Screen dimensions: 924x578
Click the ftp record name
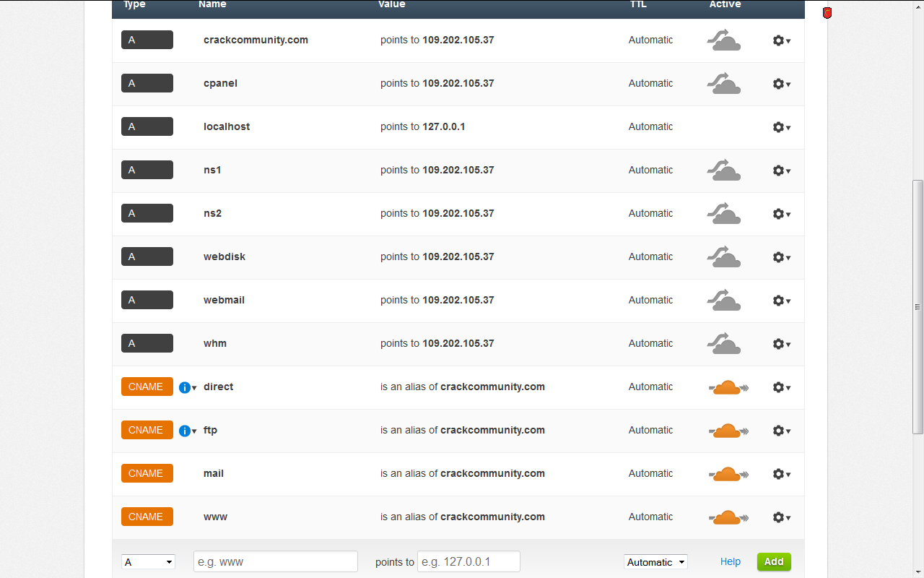point(210,430)
